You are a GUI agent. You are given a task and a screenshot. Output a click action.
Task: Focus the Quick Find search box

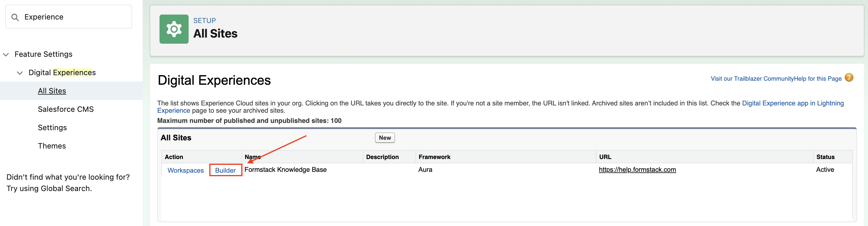[74, 17]
